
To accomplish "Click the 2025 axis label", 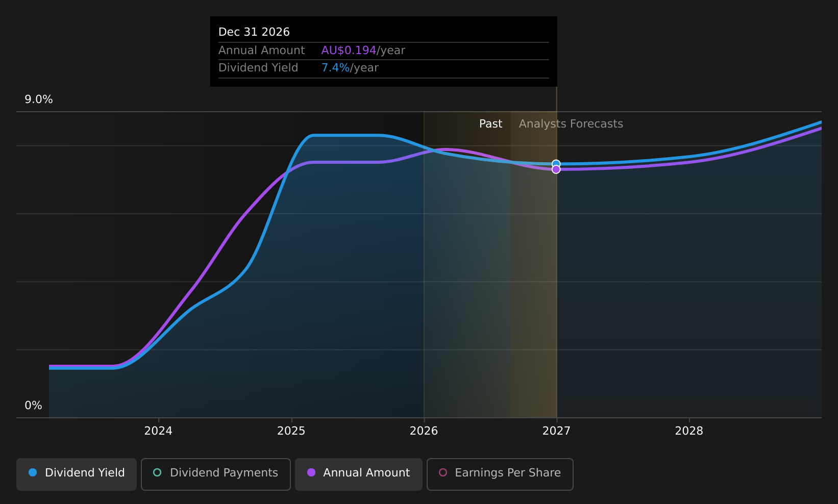I will 291,431.
